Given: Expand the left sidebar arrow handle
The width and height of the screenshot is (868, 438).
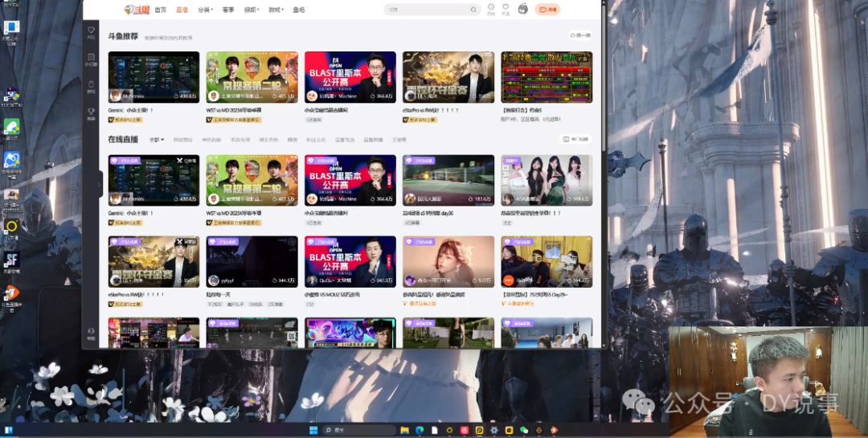Looking at the screenshot, I should (100, 185).
